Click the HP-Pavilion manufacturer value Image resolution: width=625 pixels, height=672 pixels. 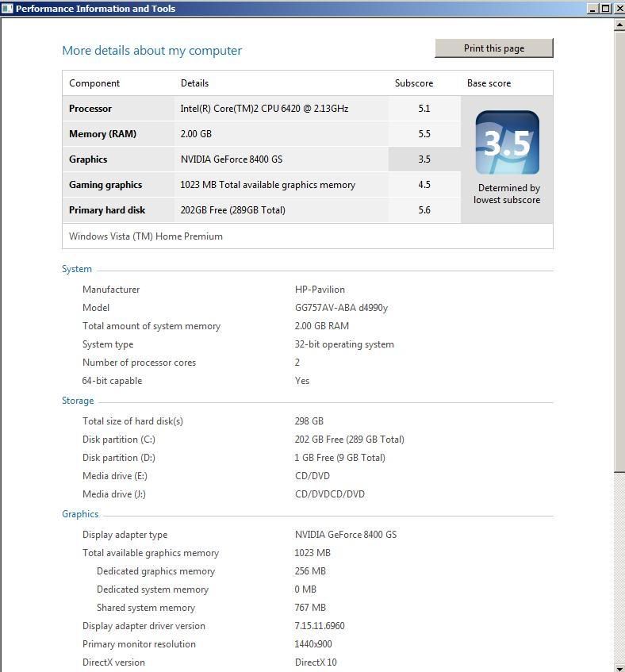pyautogui.click(x=320, y=290)
